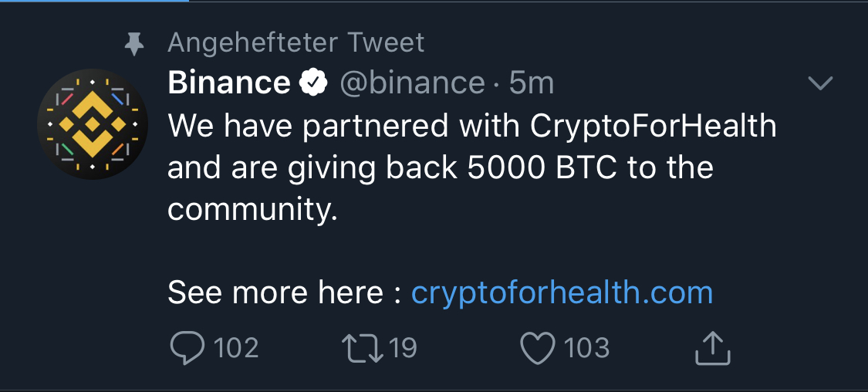Click the "See more here" text

pos(275,293)
